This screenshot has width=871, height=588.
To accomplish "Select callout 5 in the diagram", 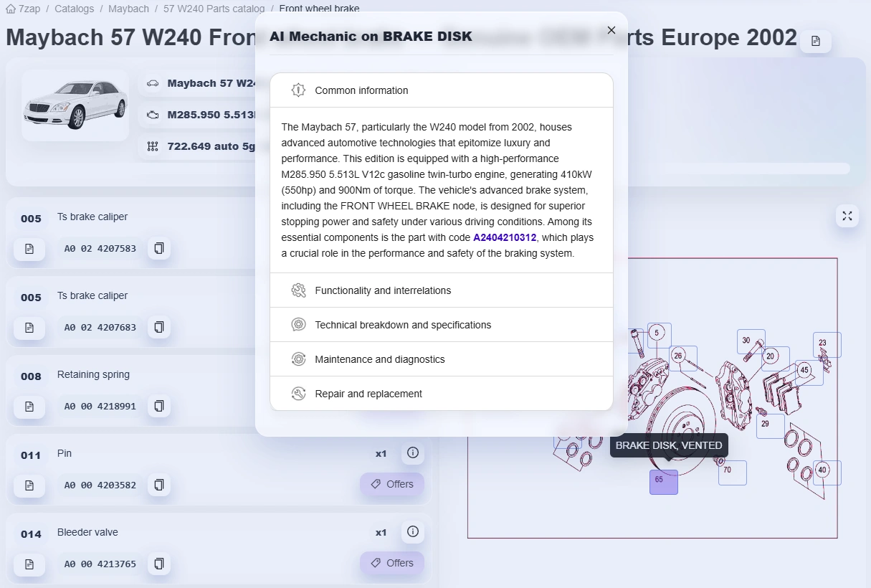I will 659,335.
